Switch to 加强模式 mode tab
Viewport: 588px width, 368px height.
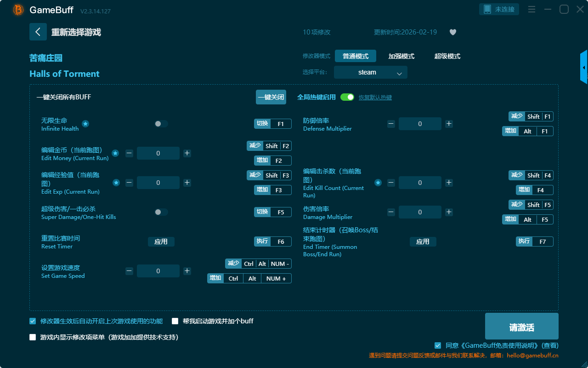401,56
